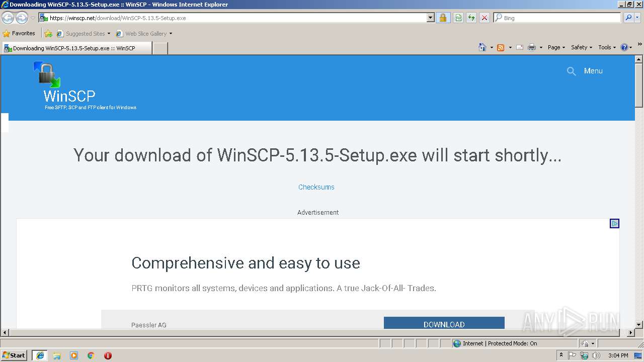Viewport: 644px width, 362px height.
Task: Click the Refresh page icon
Action: click(471, 18)
